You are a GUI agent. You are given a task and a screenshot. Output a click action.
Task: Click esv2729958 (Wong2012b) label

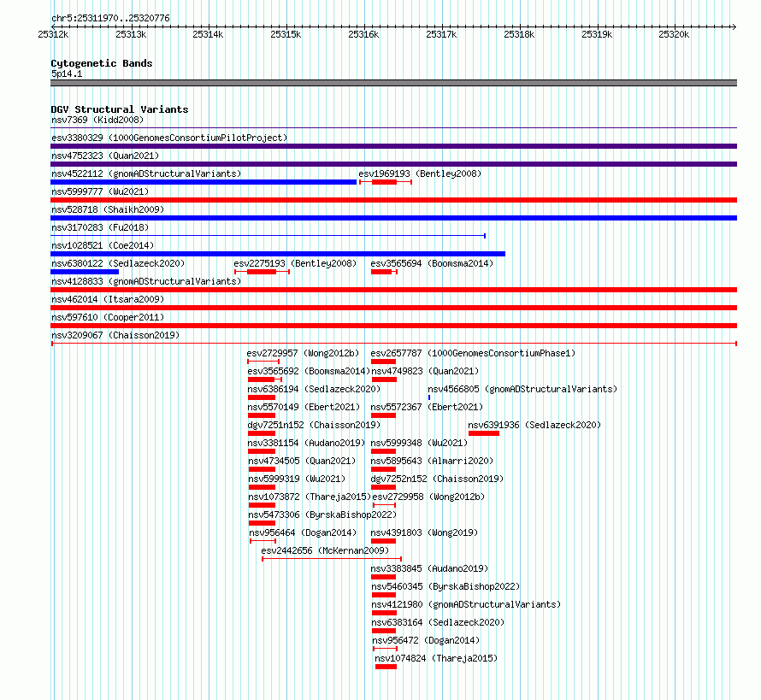[x=428, y=497]
